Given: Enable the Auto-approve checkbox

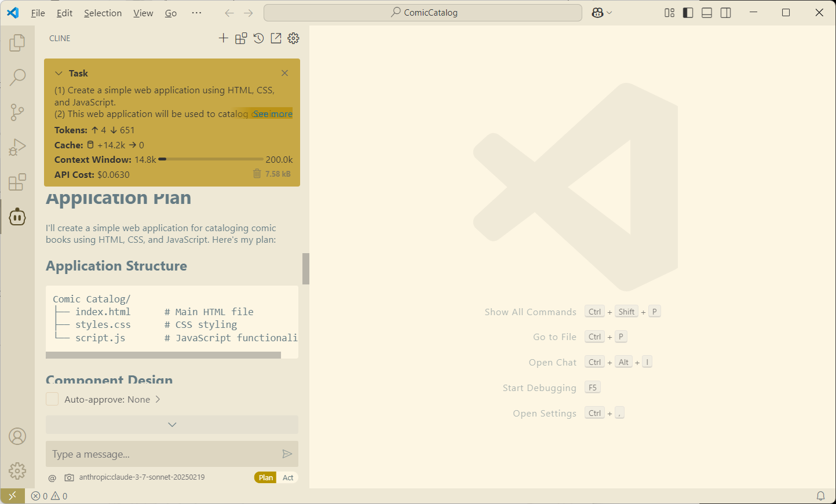Looking at the screenshot, I should pyautogui.click(x=52, y=399).
